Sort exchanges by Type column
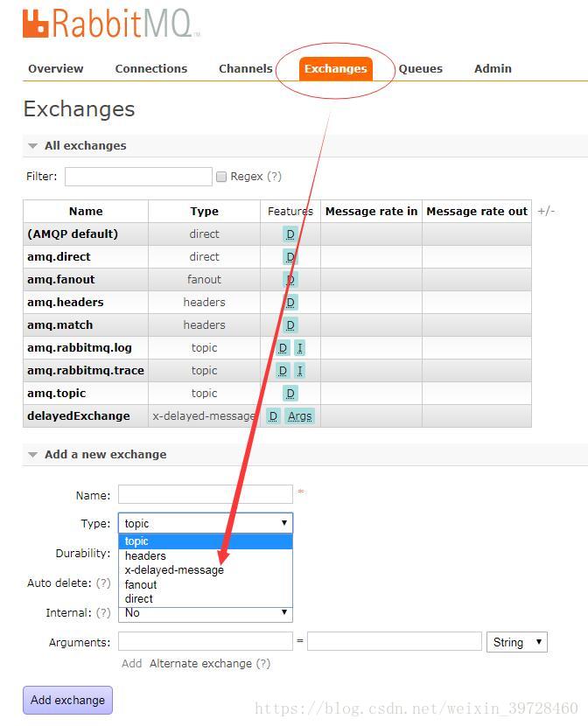This screenshot has height=726, width=588. (204, 211)
